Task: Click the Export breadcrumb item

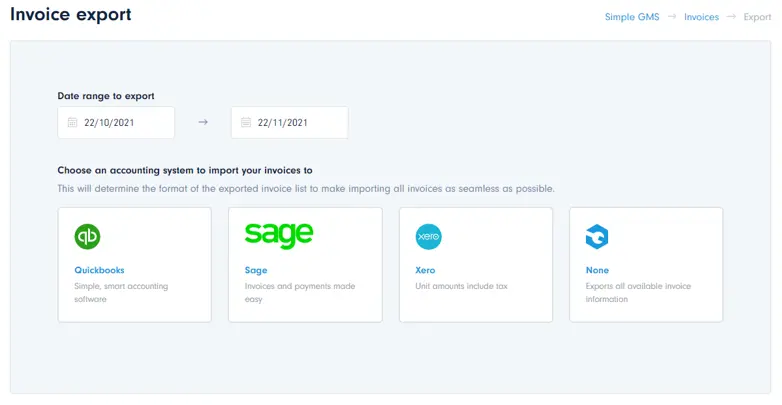Action: coord(757,17)
